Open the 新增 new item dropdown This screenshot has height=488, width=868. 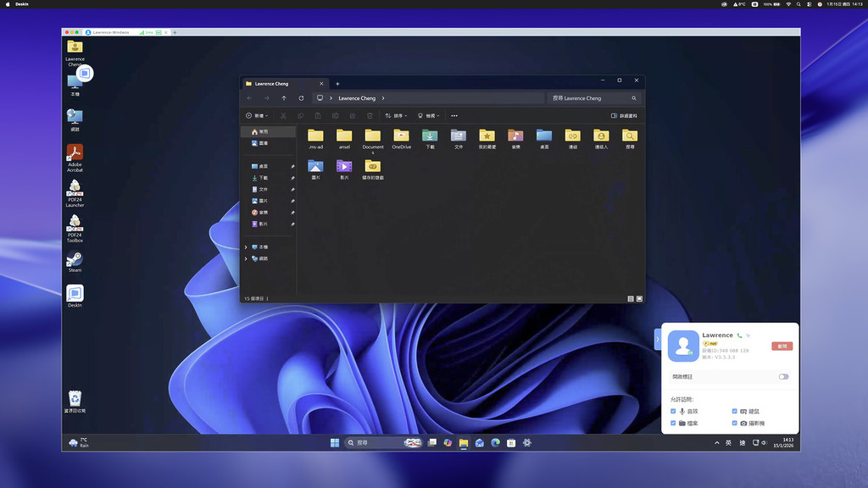(257, 115)
